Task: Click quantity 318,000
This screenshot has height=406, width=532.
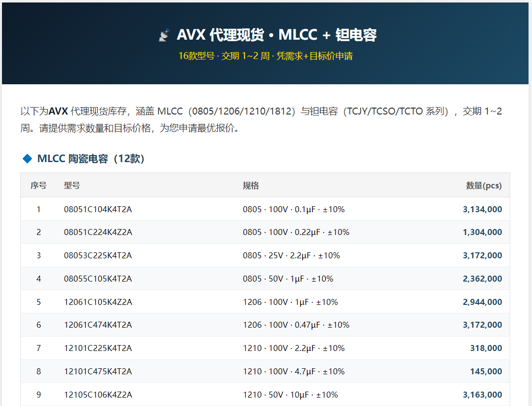Action: (x=486, y=348)
